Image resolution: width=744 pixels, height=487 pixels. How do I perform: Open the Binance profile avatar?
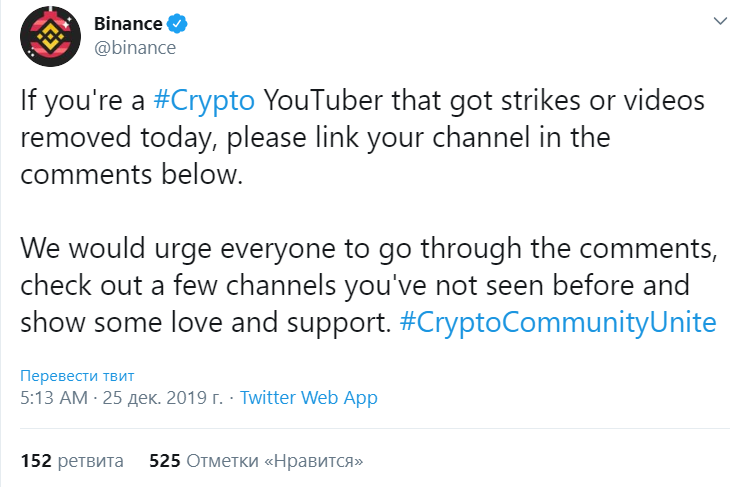50,37
